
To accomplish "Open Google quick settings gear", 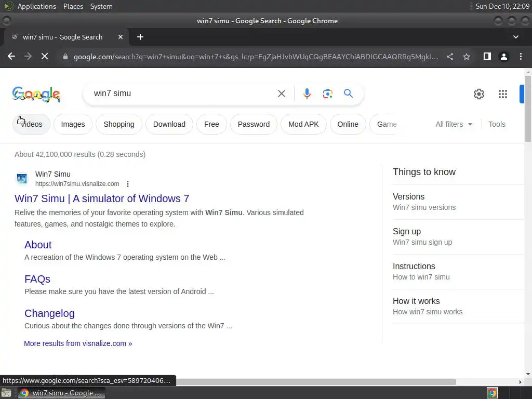I will coord(478,94).
